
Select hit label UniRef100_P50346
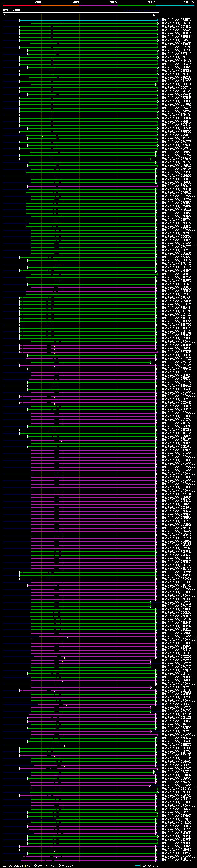177,108
